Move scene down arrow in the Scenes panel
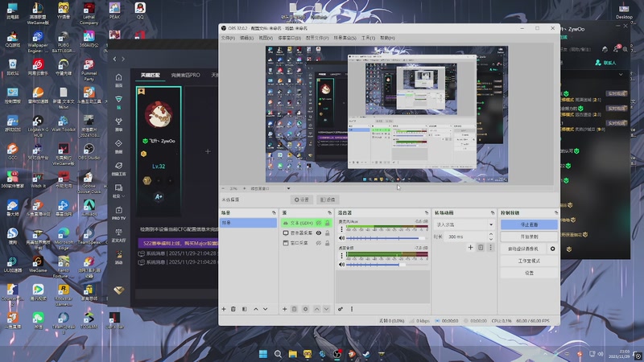 (x=266, y=309)
